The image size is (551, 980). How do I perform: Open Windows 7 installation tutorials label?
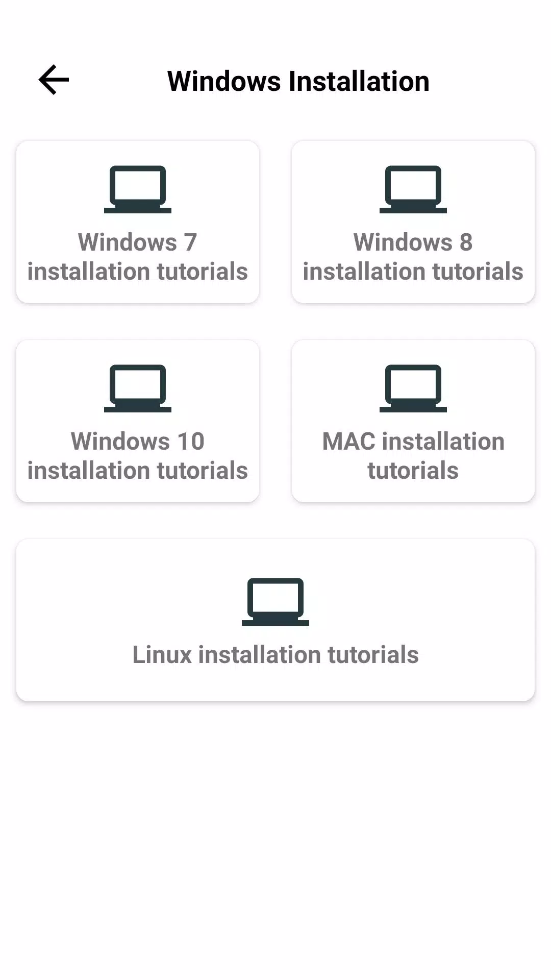click(138, 257)
